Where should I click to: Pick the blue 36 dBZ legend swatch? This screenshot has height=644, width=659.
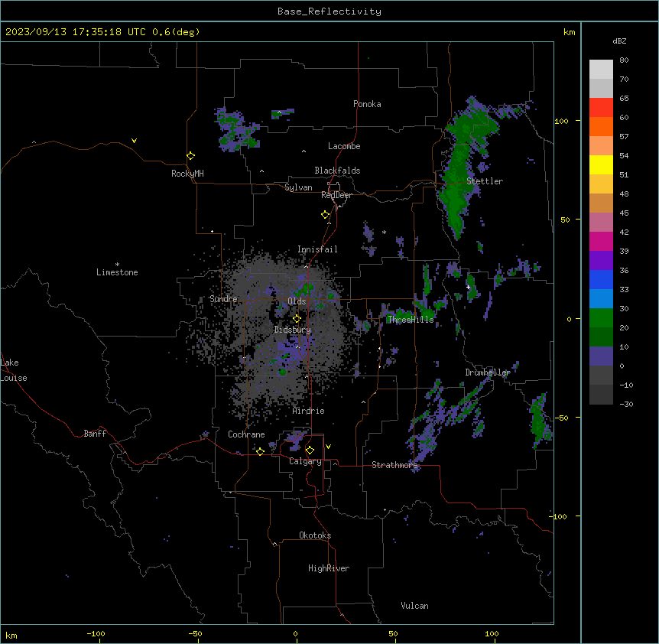click(x=601, y=279)
